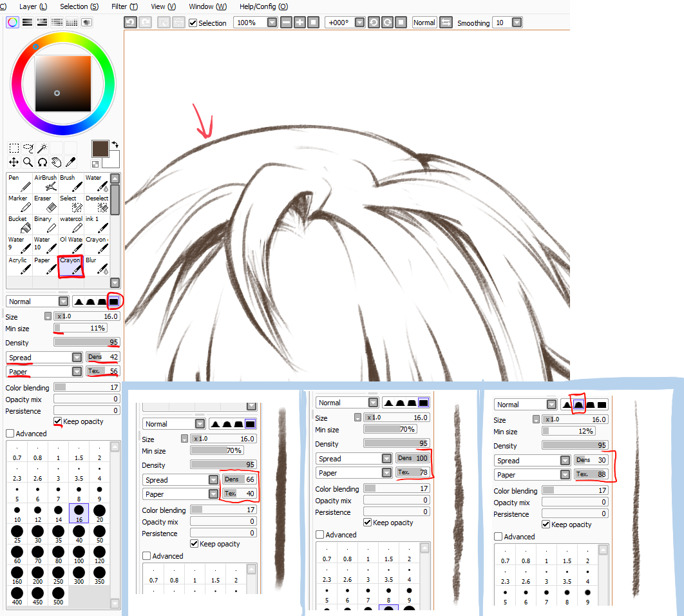Zoom out with the minus button
This screenshot has height=616, width=684.
pos(286,23)
